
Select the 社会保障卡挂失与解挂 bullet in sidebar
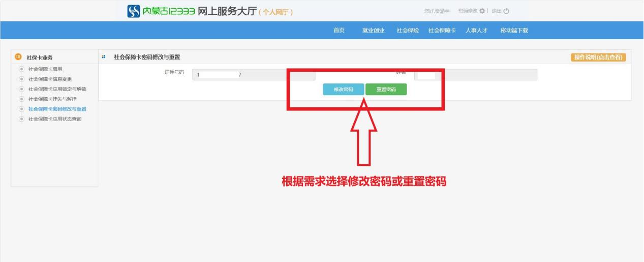pos(21,99)
